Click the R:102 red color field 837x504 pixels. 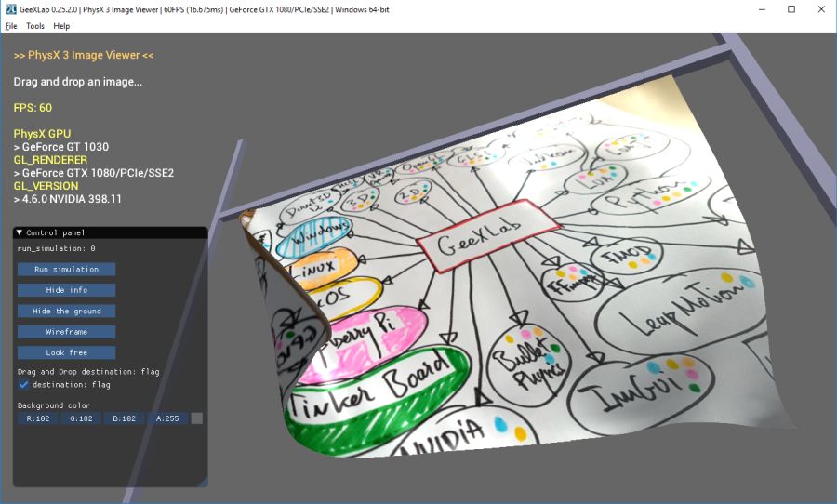click(38, 418)
